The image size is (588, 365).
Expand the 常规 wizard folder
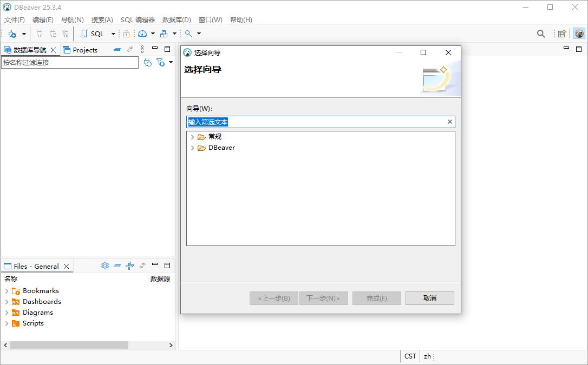193,136
